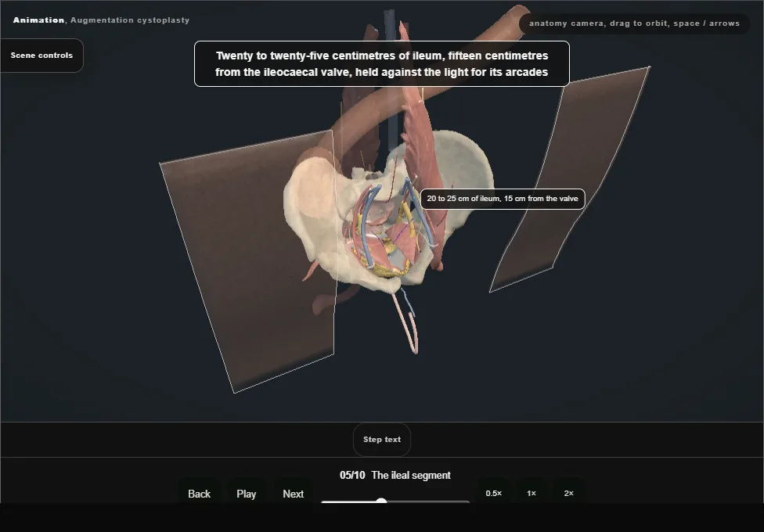This screenshot has width=764, height=532.
Task: Click the large translucent plane beside the pelvis
Action: point(254,263)
